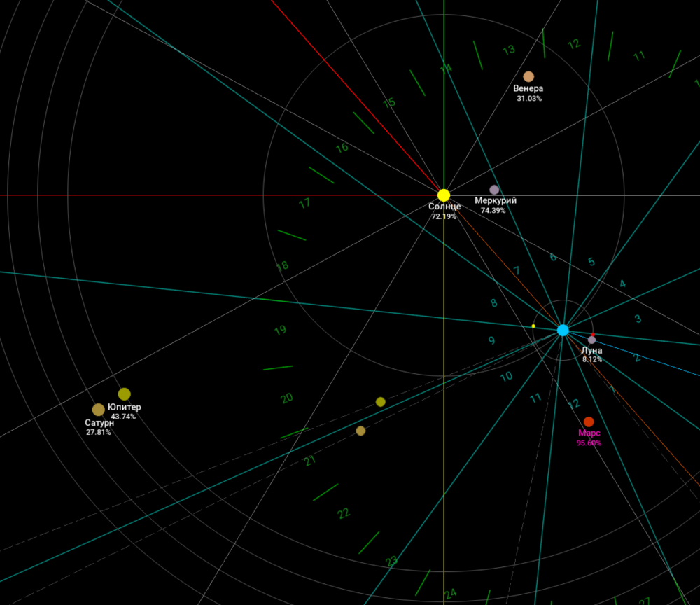Viewport: 700px width, 605px height.
Task: Tap the small yellow dot left of Earth
Action: pyautogui.click(x=533, y=326)
